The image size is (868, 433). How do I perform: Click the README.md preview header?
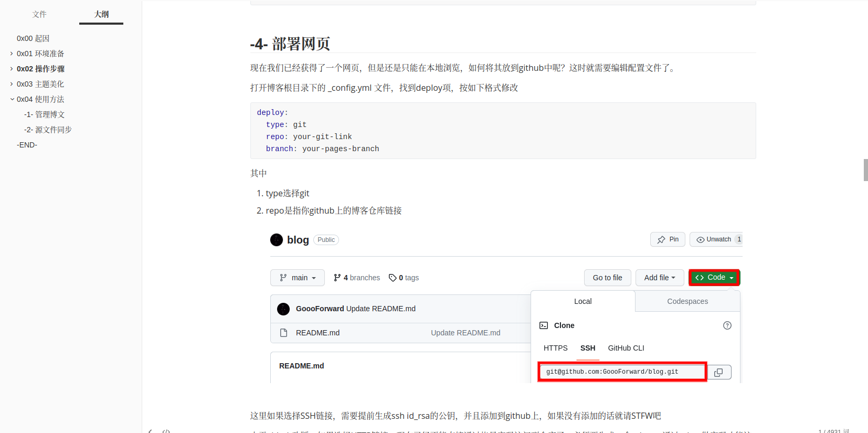click(x=302, y=366)
